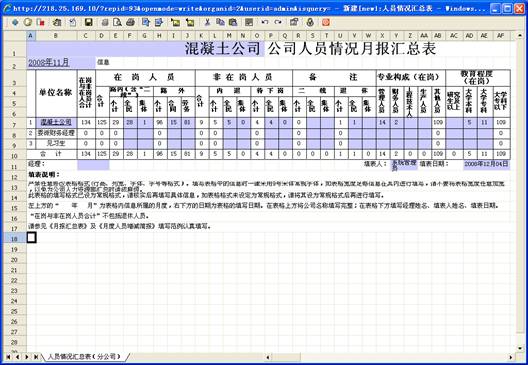This screenshot has height=365, width=528.
Task: Undo the last action with the arrow icon
Action: (x=265, y=23)
